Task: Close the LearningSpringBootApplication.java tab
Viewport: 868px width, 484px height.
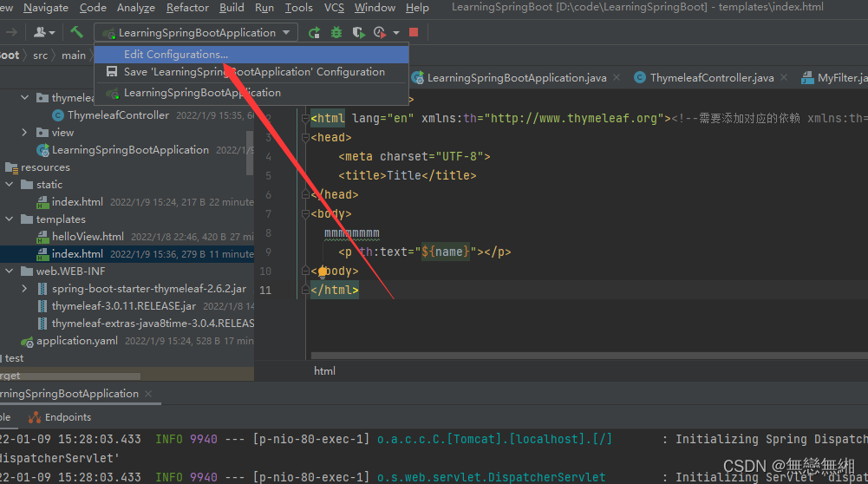Action: 617,77
